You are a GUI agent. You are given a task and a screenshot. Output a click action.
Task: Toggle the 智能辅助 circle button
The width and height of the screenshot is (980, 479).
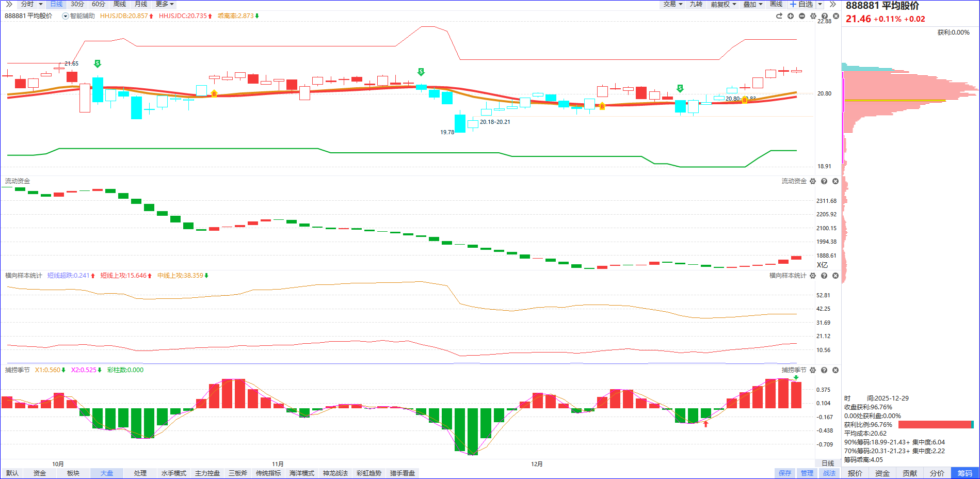point(66,16)
